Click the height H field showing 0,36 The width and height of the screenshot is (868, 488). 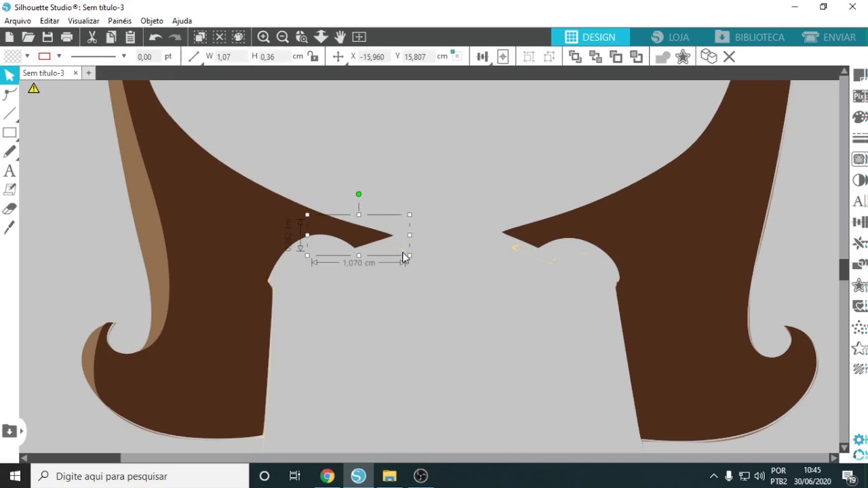pos(275,57)
